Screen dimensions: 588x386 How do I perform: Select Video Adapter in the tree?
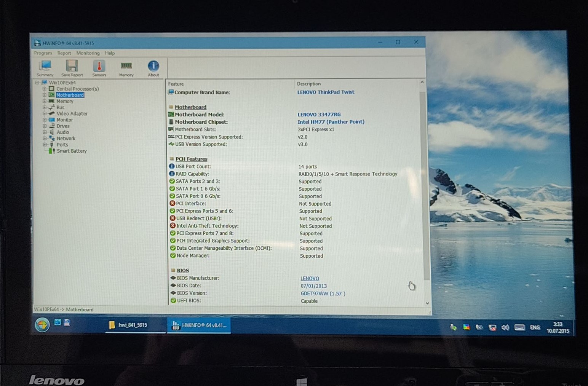tap(72, 113)
